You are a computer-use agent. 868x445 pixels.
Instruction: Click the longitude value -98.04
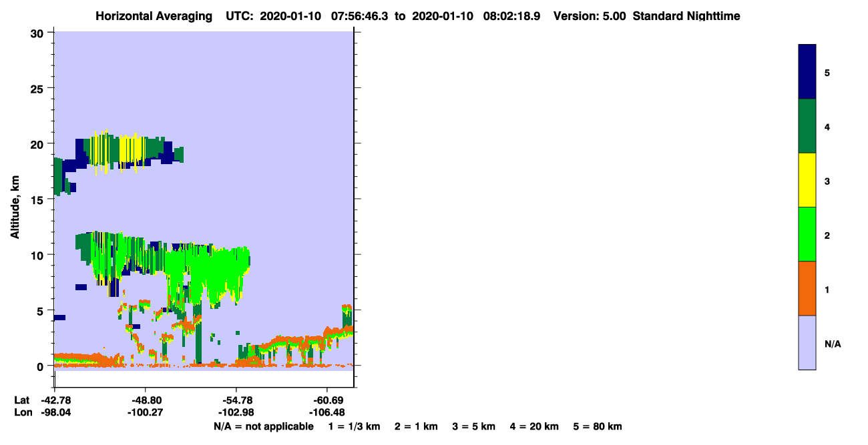(55, 412)
